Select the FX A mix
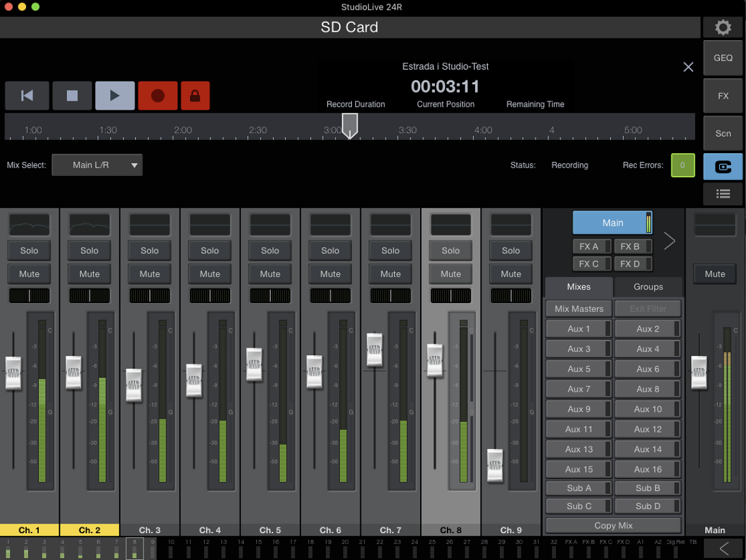746x560 pixels. tap(592, 246)
